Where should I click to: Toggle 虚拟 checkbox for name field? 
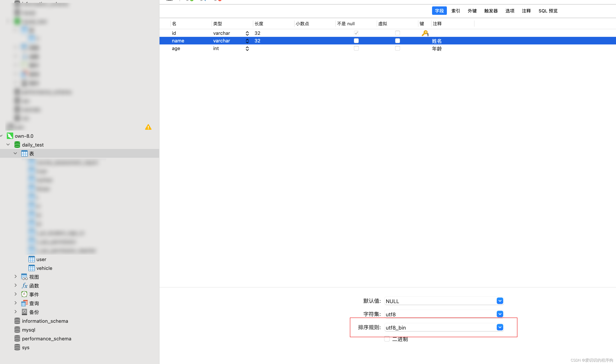[398, 40]
